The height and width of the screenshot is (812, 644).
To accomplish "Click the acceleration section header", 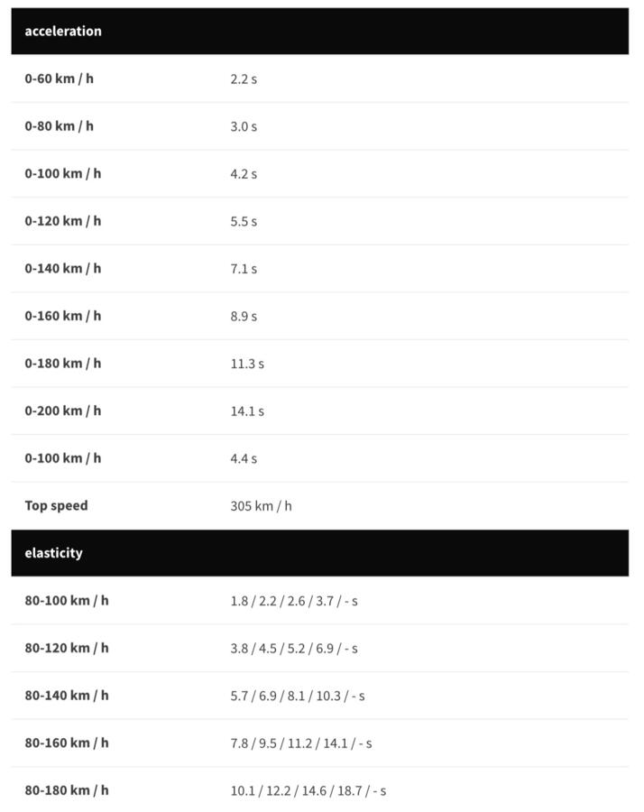I will (320, 31).
